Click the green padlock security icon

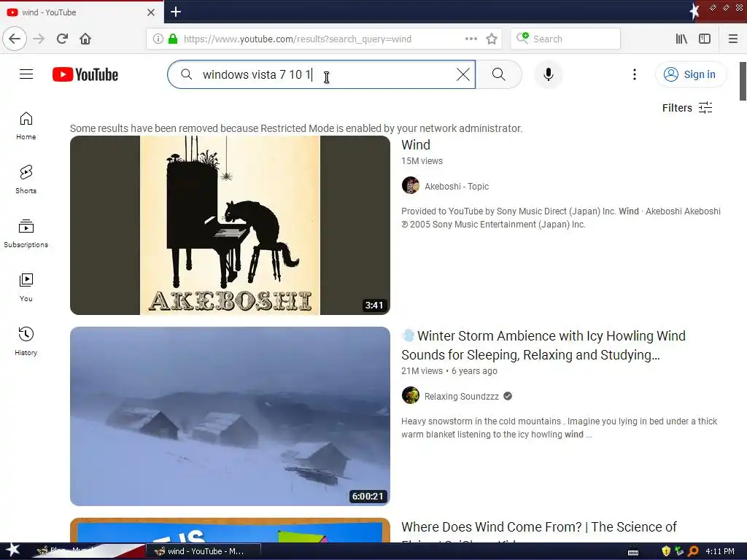(173, 39)
